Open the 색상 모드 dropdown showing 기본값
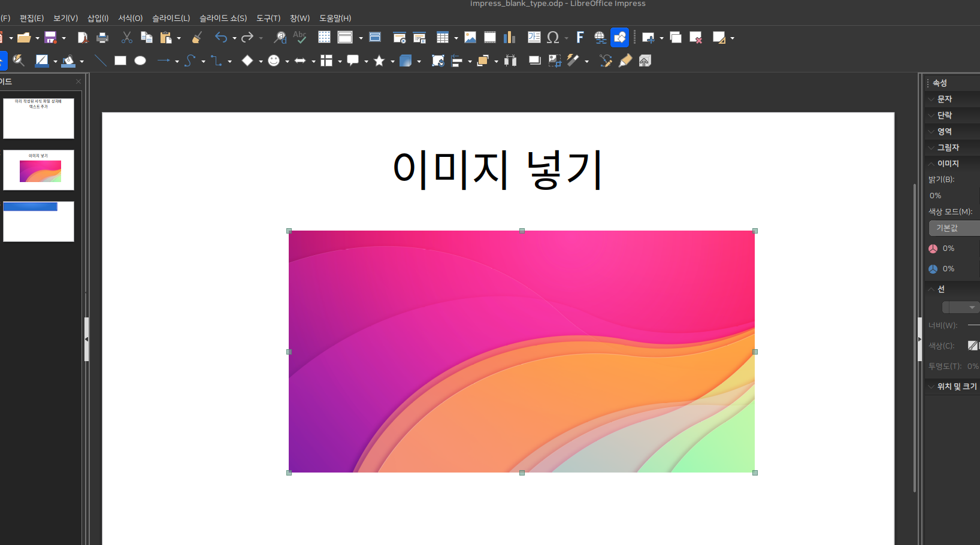 pos(954,228)
